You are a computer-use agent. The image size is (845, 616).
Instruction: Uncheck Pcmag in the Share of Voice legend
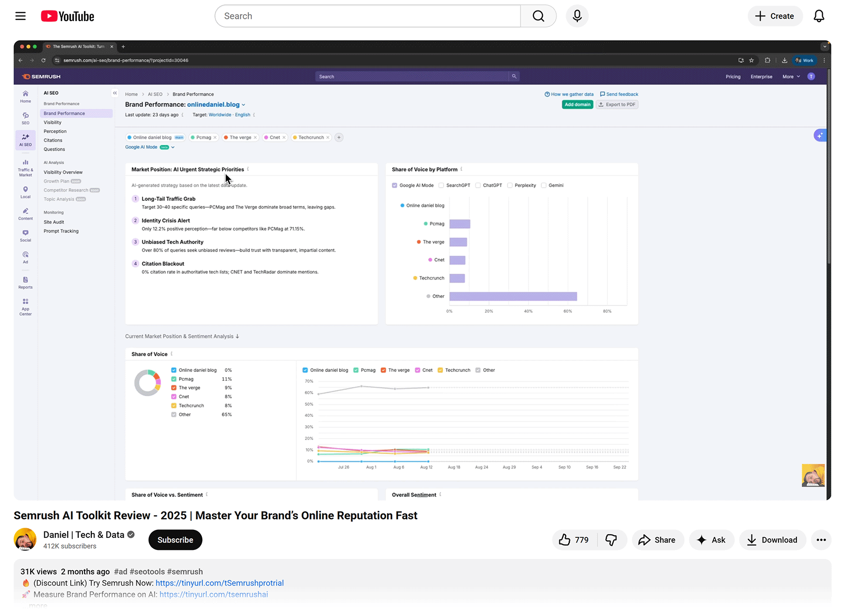[x=174, y=379]
